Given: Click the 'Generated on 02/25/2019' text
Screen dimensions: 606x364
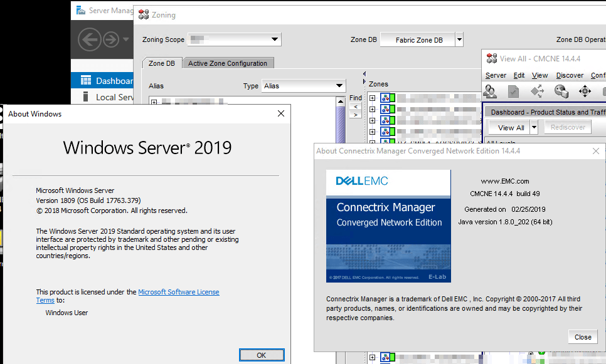Looking at the screenshot, I should (x=505, y=209).
